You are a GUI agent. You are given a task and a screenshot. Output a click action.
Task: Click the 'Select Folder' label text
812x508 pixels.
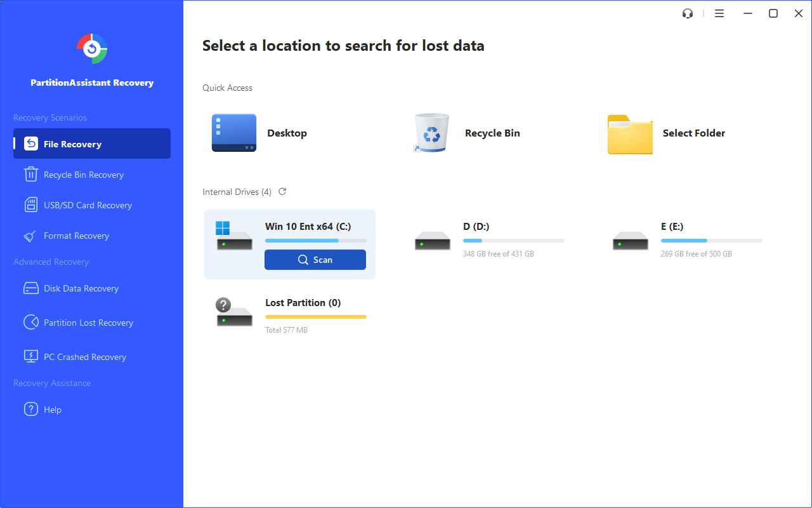point(694,133)
